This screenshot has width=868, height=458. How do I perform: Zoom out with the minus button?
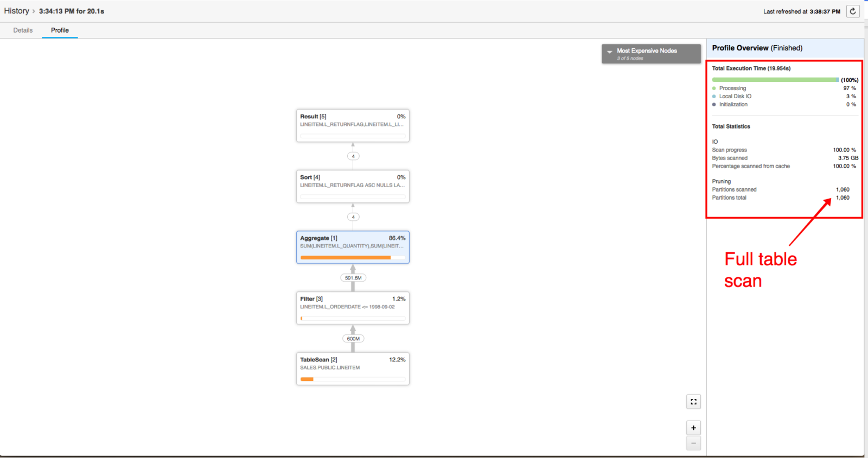693,443
